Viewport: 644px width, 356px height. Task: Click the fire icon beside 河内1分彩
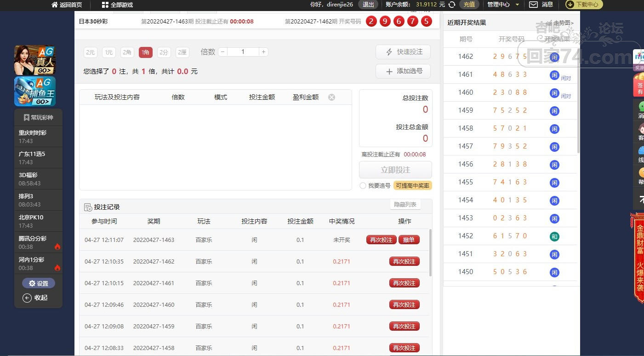[57, 268]
